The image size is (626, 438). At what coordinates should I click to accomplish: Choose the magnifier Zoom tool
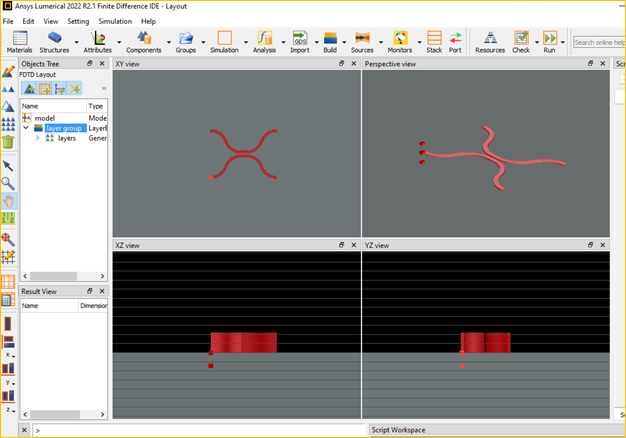pyautogui.click(x=8, y=183)
